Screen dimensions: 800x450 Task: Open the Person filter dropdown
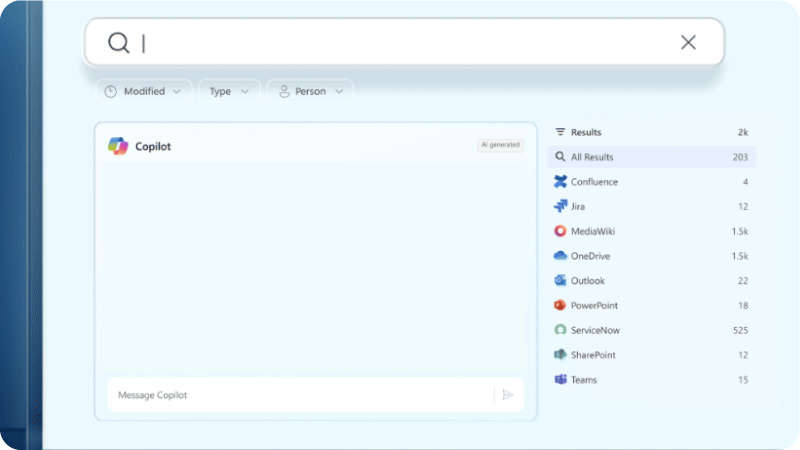coord(310,91)
